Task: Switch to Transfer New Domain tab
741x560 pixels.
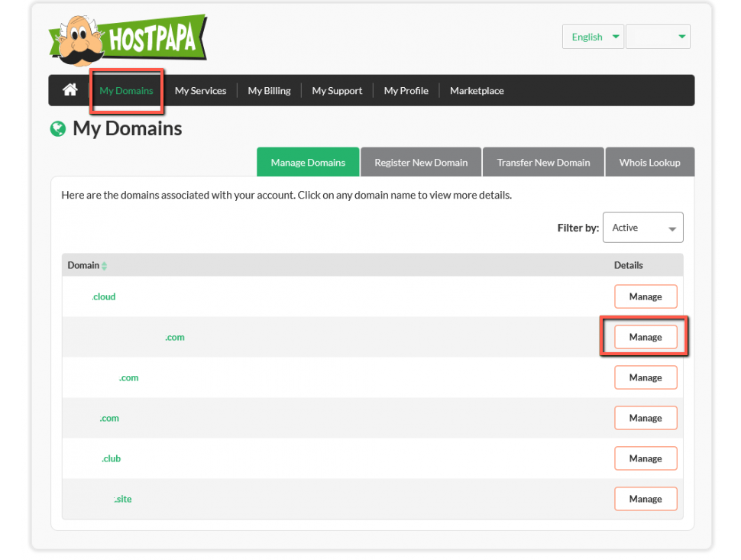Action: (543, 162)
